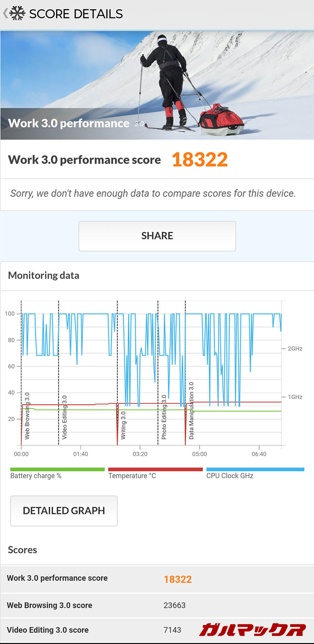Screen dimensions: 314x644
Task: Click the snowflake PCMark logo icon
Action: (x=17, y=14)
